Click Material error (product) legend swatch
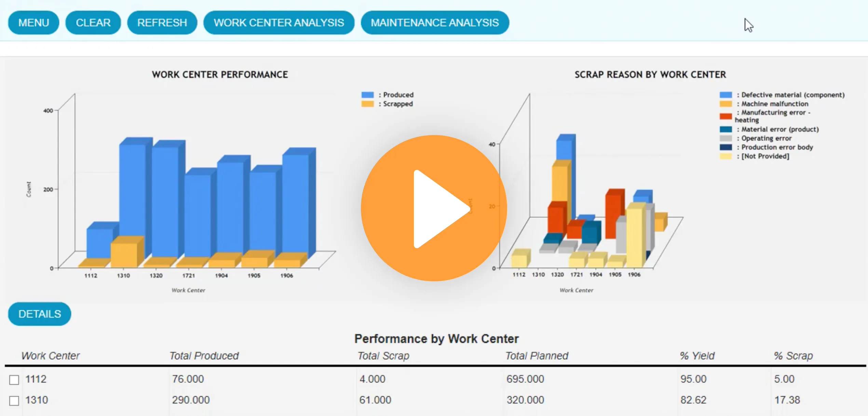This screenshot has width=868, height=416. (x=725, y=129)
